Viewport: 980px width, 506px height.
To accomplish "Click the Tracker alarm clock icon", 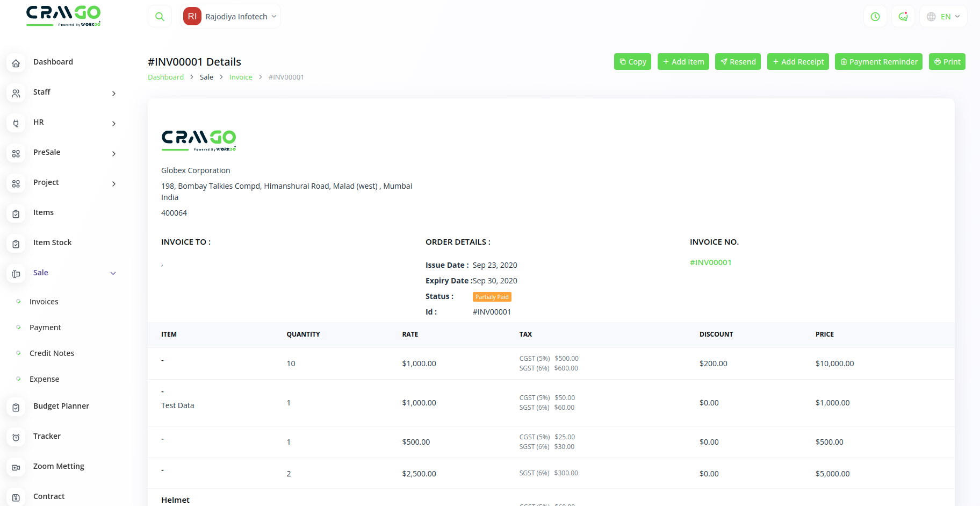I will pos(16,437).
